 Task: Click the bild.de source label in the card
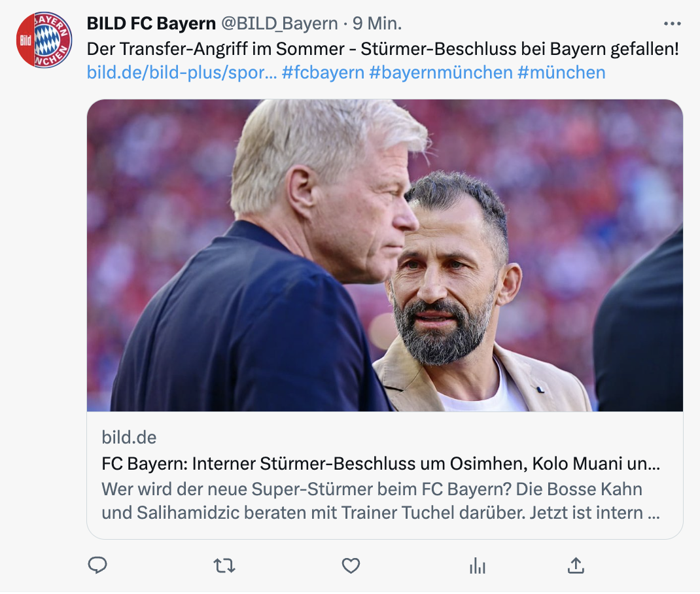(130, 437)
